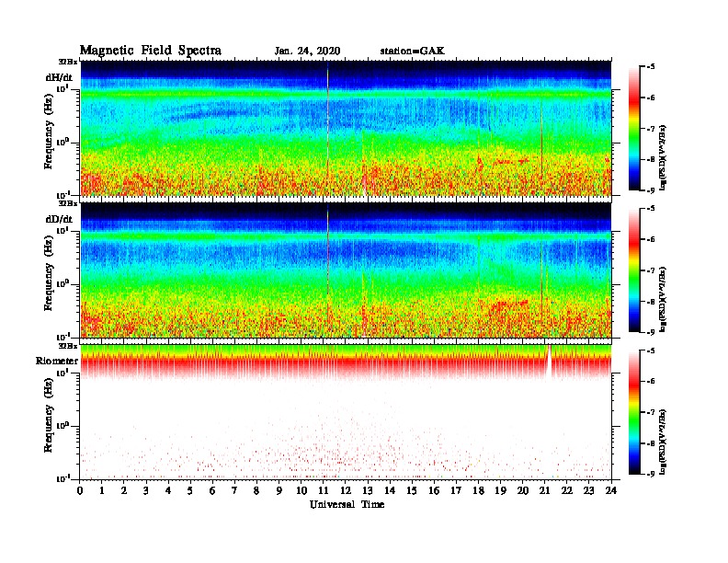Click hour tick label "21" on the time axis
Screen dimensions: 728x563
[544, 490]
